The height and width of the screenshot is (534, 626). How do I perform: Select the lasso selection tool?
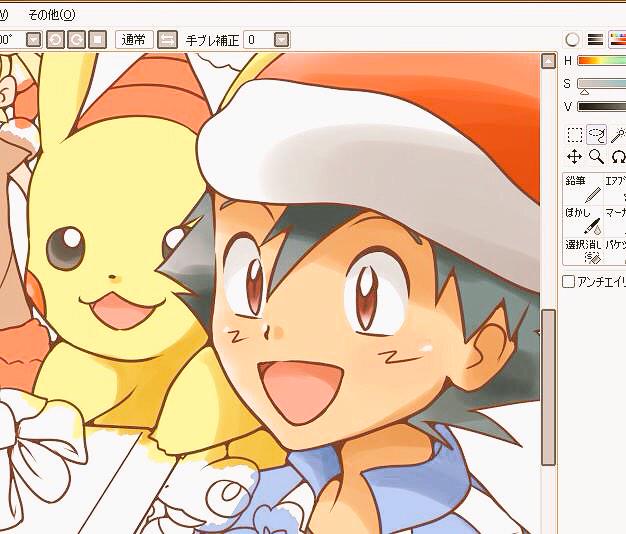click(x=596, y=134)
